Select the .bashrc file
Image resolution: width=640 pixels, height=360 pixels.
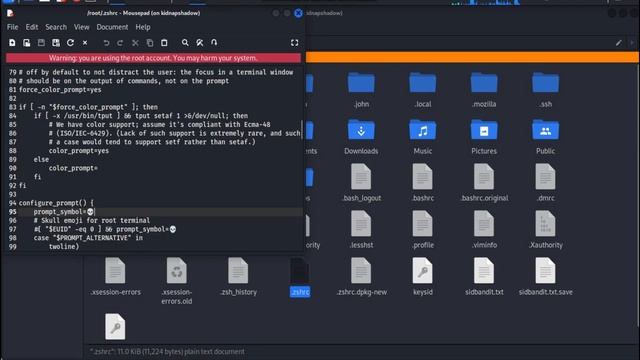[x=422, y=183]
